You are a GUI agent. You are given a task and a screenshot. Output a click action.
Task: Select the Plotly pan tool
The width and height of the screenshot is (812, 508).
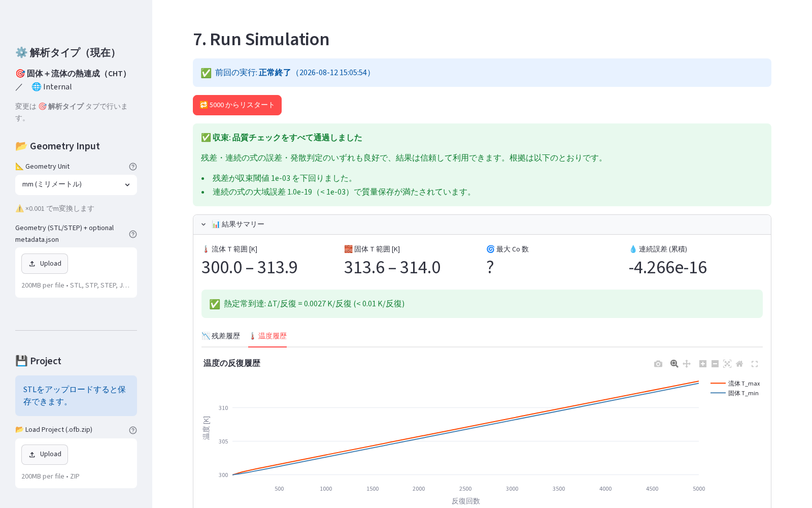coord(687,364)
